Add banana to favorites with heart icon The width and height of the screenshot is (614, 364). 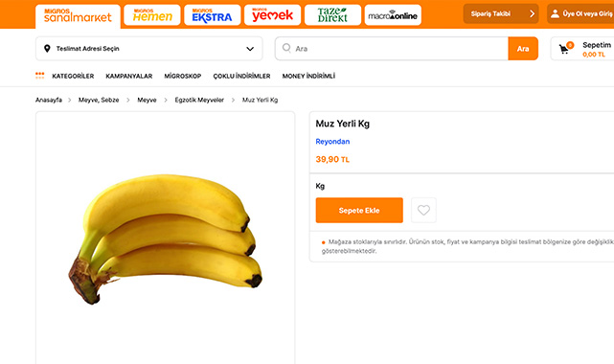coord(423,210)
